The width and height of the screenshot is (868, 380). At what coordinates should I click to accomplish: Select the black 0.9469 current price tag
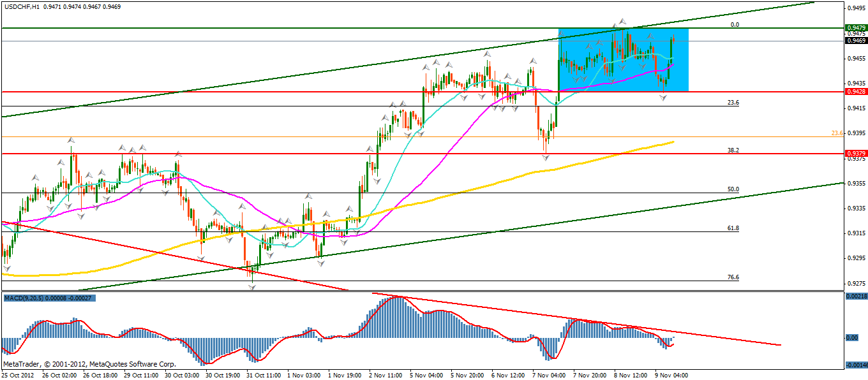tap(855, 41)
